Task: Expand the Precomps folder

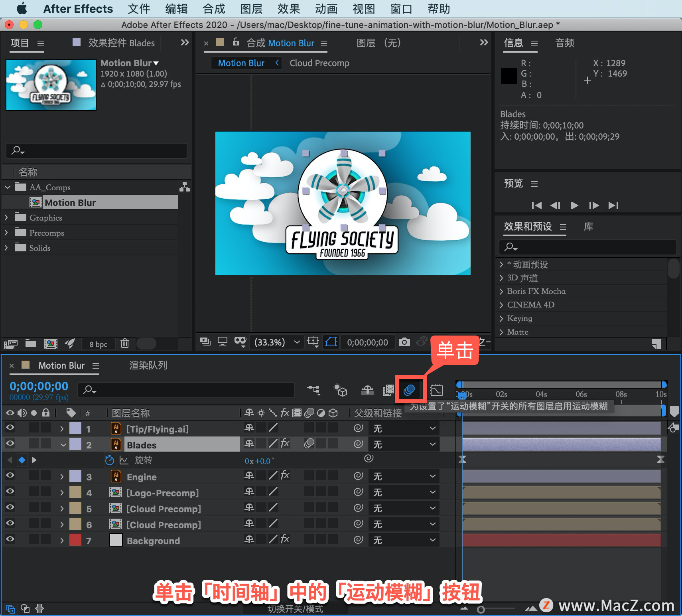Action: (x=6, y=233)
